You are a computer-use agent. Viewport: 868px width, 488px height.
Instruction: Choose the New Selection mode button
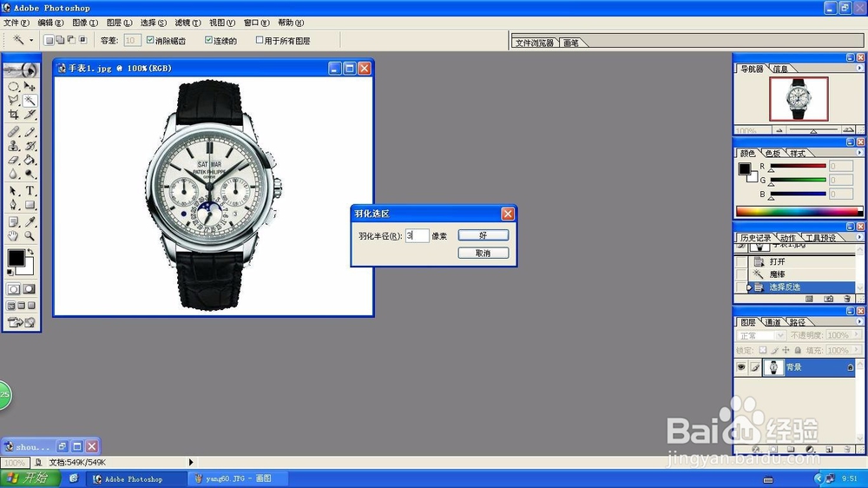(x=49, y=40)
